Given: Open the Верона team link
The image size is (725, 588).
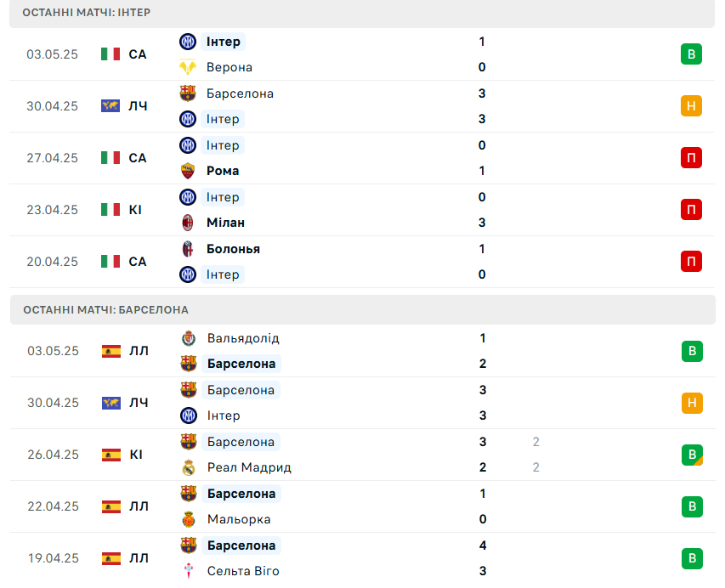Looking at the screenshot, I should tap(229, 67).
